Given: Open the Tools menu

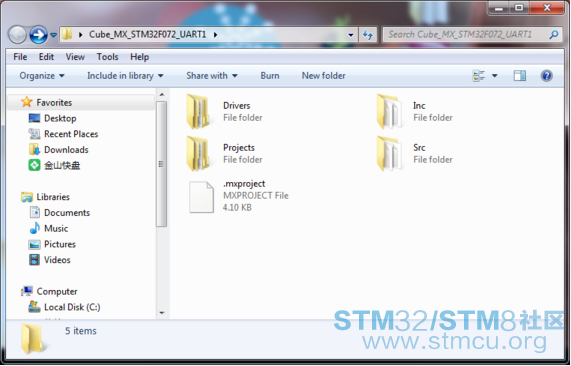Looking at the screenshot, I should click(x=107, y=57).
